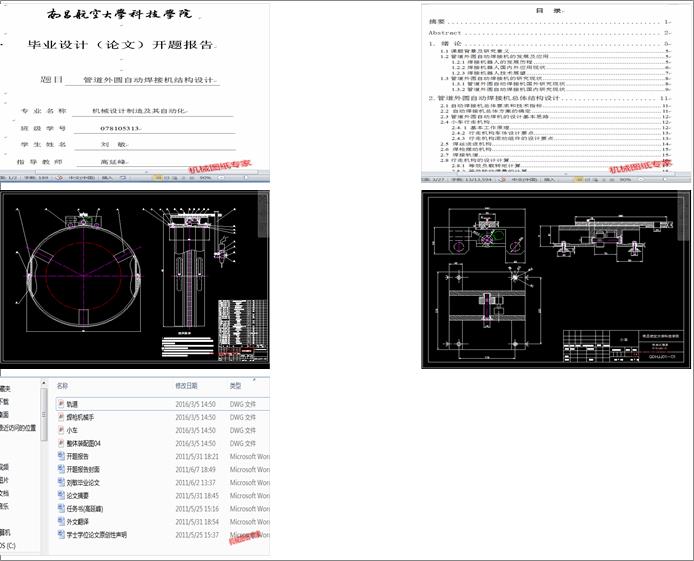Open the 刘敏毕业论文 Word document

coord(86,482)
